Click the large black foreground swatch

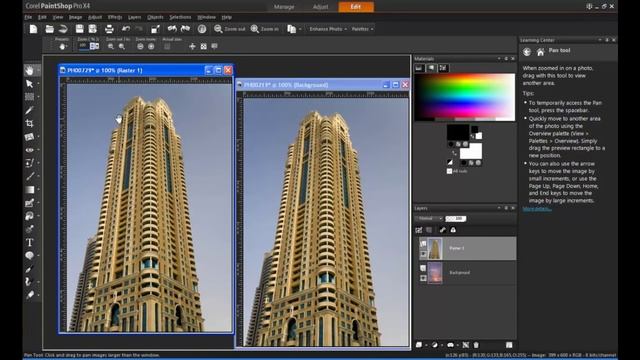click(458, 133)
